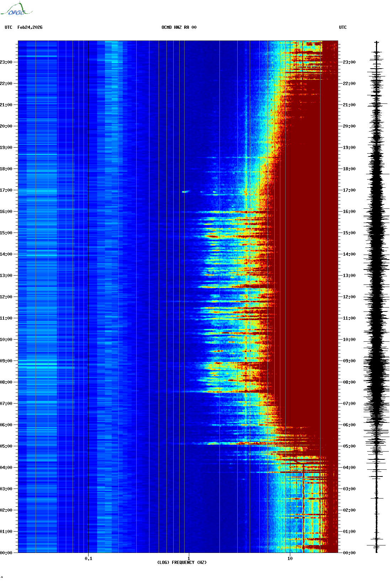Click the 13:00 label on the right time axis
This screenshot has width=392, height=581.
coord(349,276)
